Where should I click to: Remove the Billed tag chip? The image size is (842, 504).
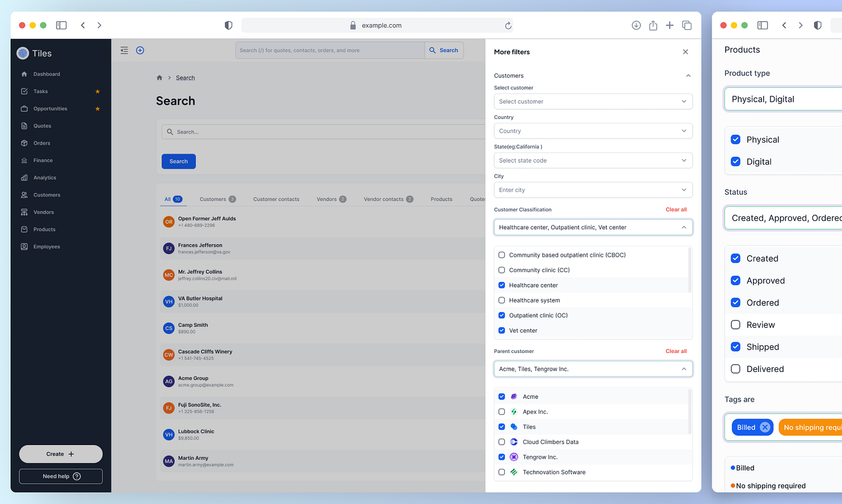pyautogui.click(x=765, y=427)
